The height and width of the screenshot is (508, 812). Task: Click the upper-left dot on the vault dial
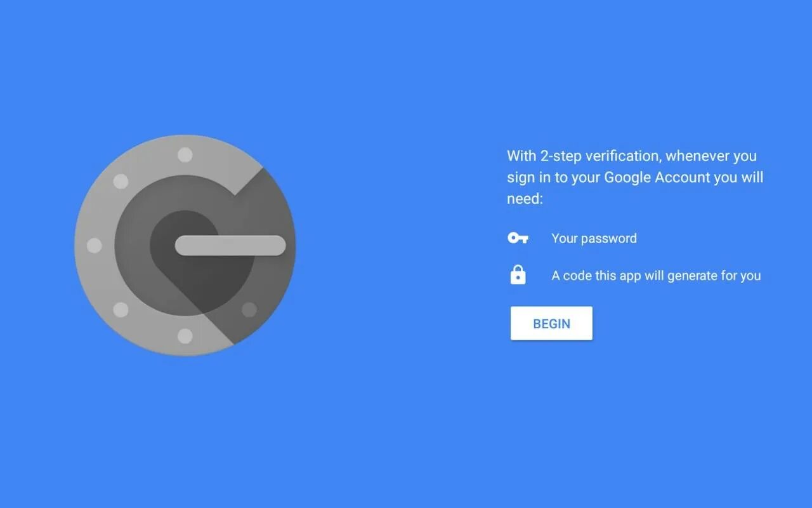[121, 182]
